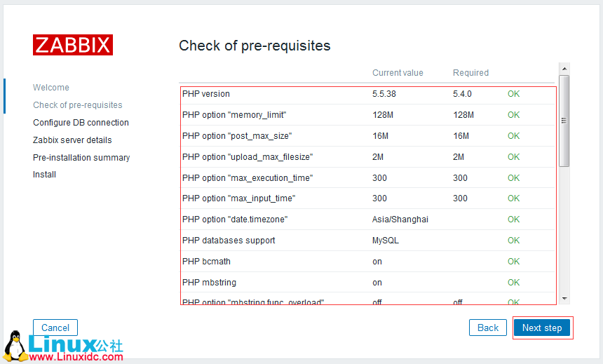Image resolution: width=603 pixels, height=364 pixels.
Task: Select Check of pre-requisites step
Action: coord(77,105)
